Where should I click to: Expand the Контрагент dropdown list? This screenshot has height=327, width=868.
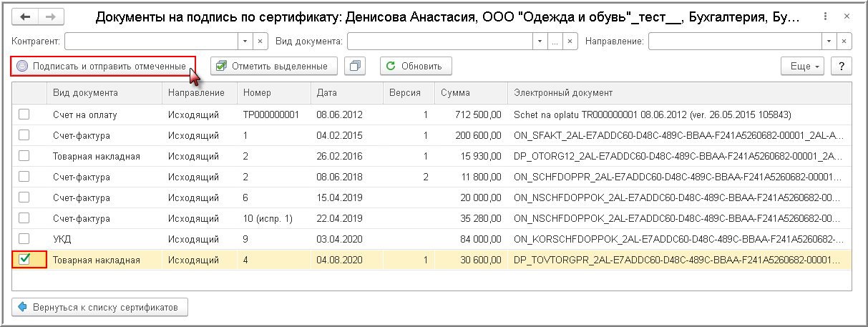pos(245,42)
